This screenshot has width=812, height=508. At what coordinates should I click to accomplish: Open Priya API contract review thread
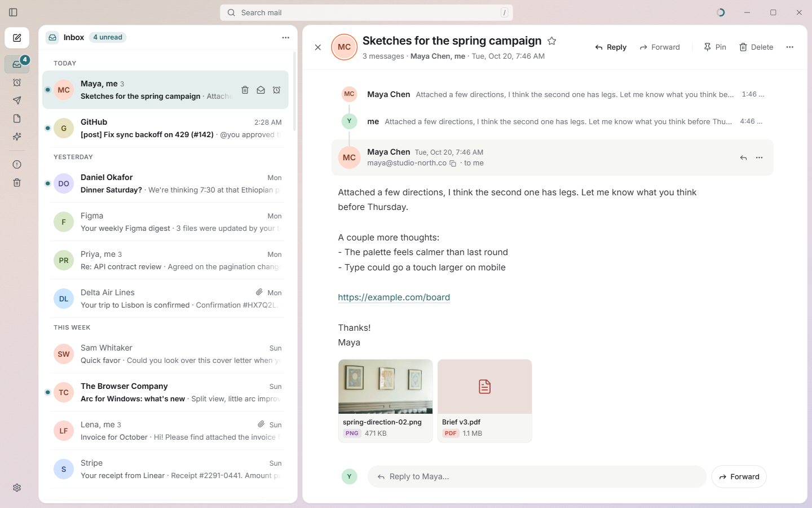click(166, 260)
